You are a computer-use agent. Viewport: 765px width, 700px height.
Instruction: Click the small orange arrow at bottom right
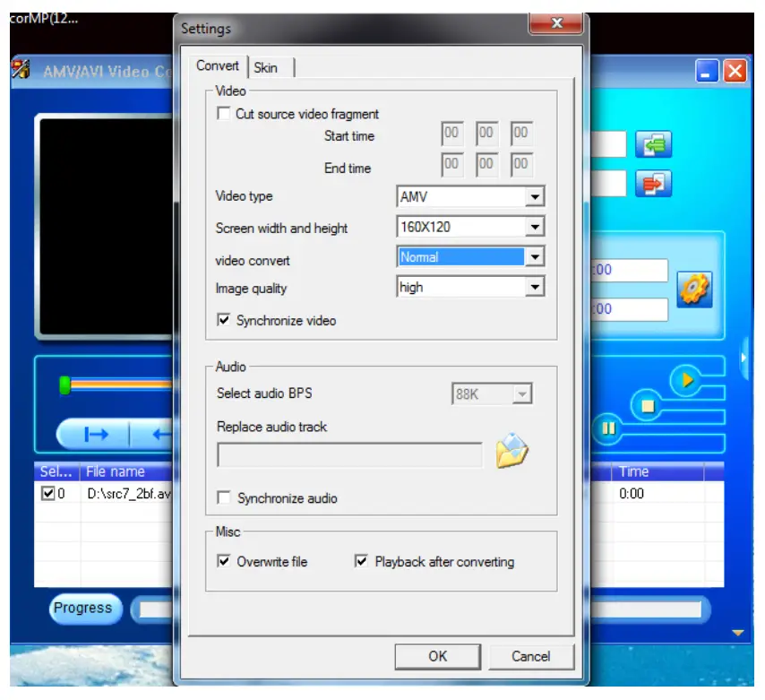pyautogui.click(x=737, y=633)
